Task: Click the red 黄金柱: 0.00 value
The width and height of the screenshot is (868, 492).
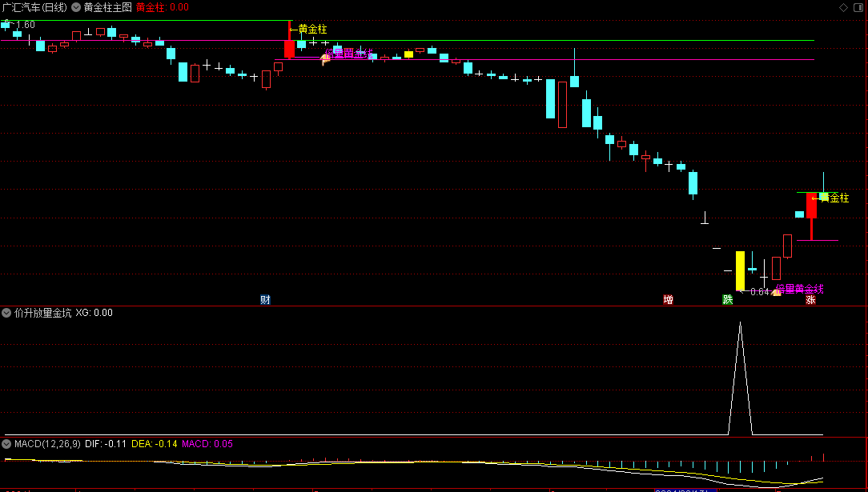Action: click(163, 8)
